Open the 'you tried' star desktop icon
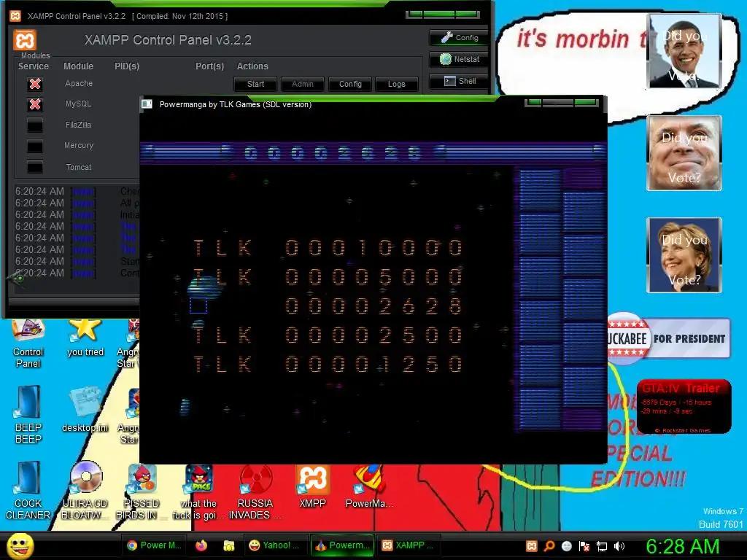Screen dimensions: 747x560 click(x=85, y=338)
